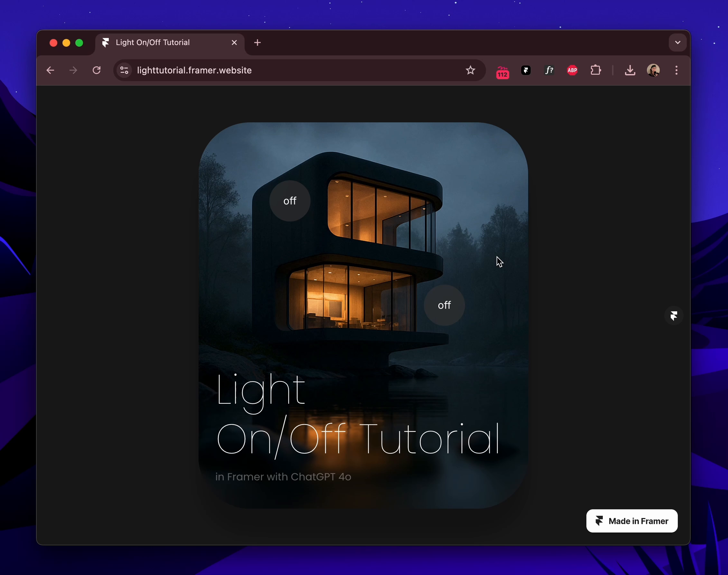Viewport: 728px width, 575px height.
Task: Open the browser Downloads panel
Action: point(630,70)
